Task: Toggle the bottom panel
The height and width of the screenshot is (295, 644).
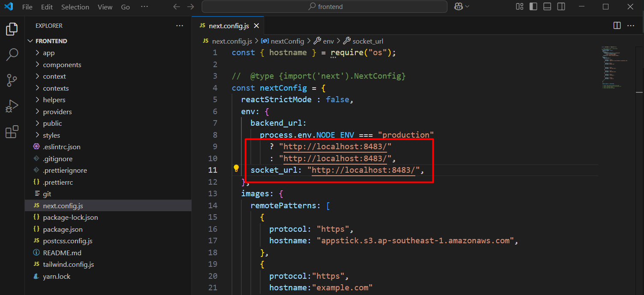Action: 547,6
